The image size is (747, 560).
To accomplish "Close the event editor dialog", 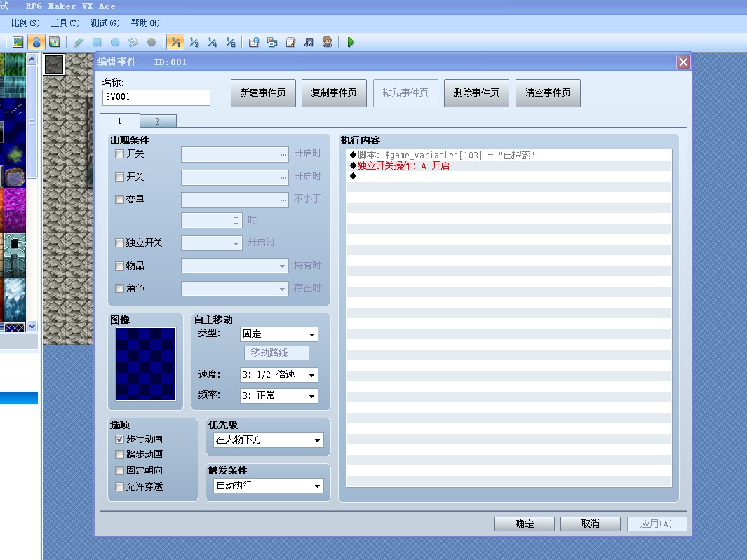I will (683, 62).
